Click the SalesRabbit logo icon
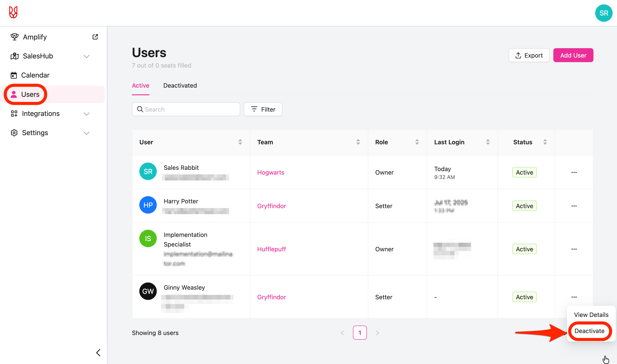Viewport: 617px width, 364px height. point(13,12)
